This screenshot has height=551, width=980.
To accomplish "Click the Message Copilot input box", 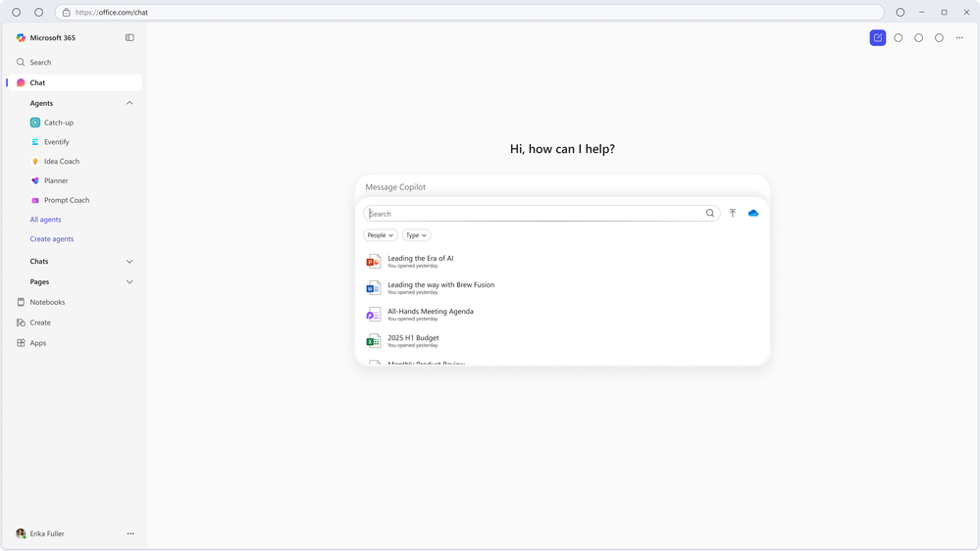I will (562, 187).
